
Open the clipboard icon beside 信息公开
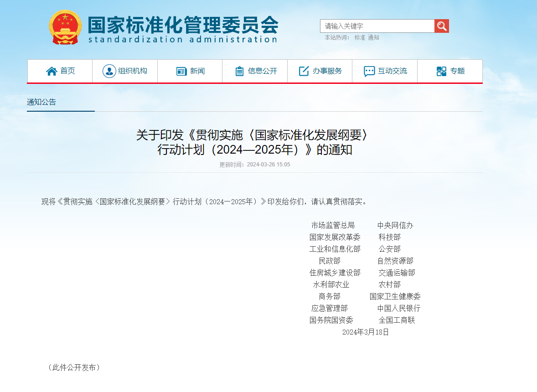click(239, 71)
